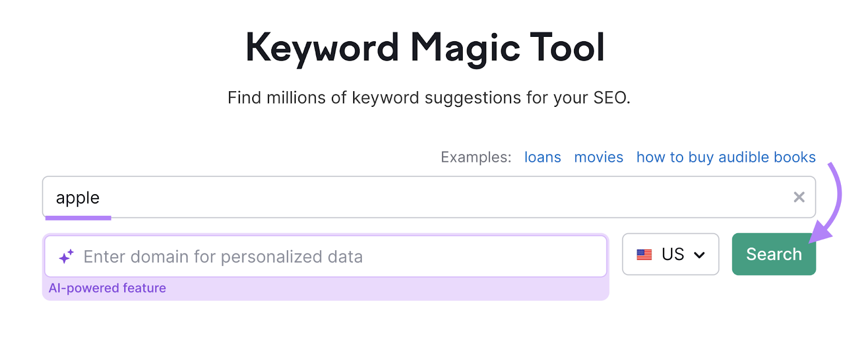This screenshot has width=868, height=338.
Task: Select the 'how to buy audible books' example
Action: 725,157
